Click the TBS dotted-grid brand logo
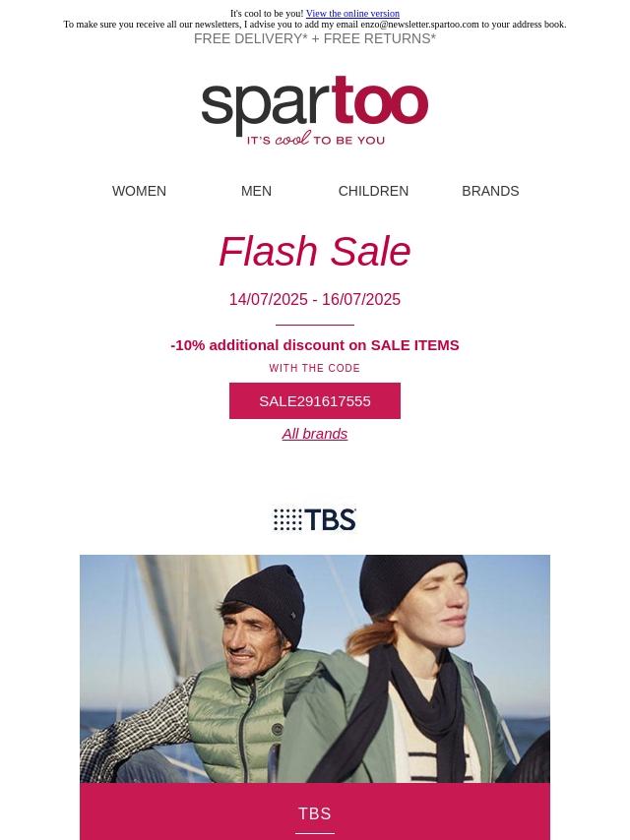The height and width of the screenshot is (840, 630). tap(315, 519)
